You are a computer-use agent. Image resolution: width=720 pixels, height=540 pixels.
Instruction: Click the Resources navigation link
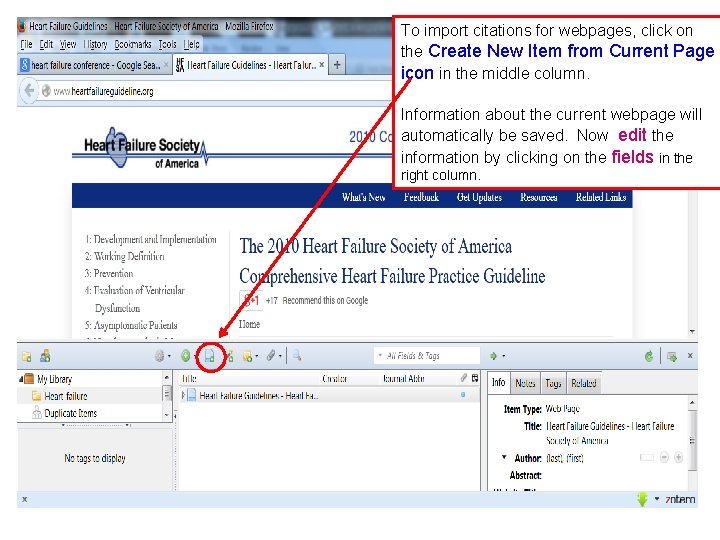click(539, 197)
